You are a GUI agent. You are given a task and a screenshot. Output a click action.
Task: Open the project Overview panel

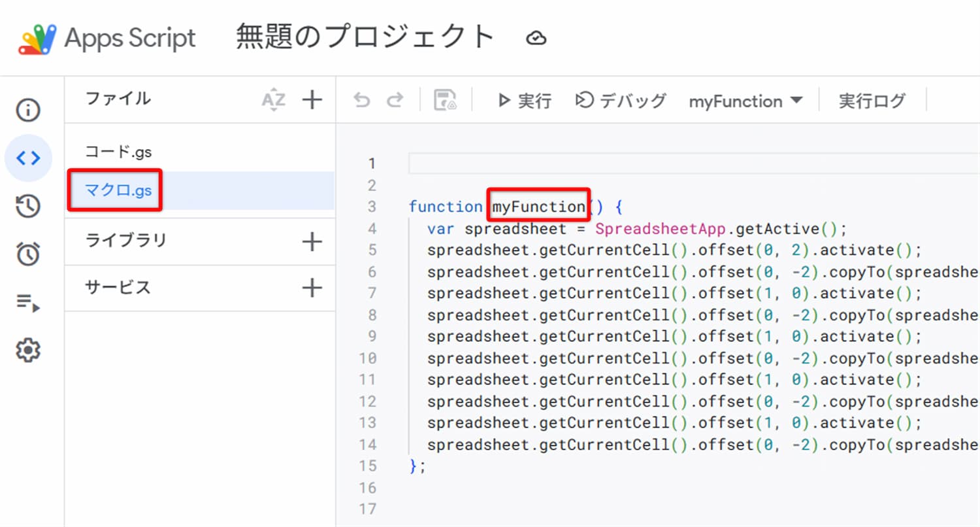pyautogui.click(x=27, y=110)
